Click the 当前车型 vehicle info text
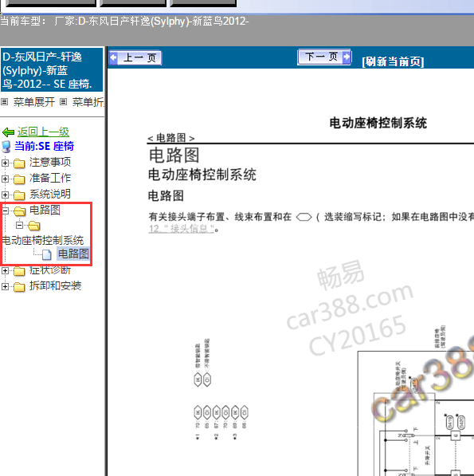474x476 pixels. [x=124, y=22]
